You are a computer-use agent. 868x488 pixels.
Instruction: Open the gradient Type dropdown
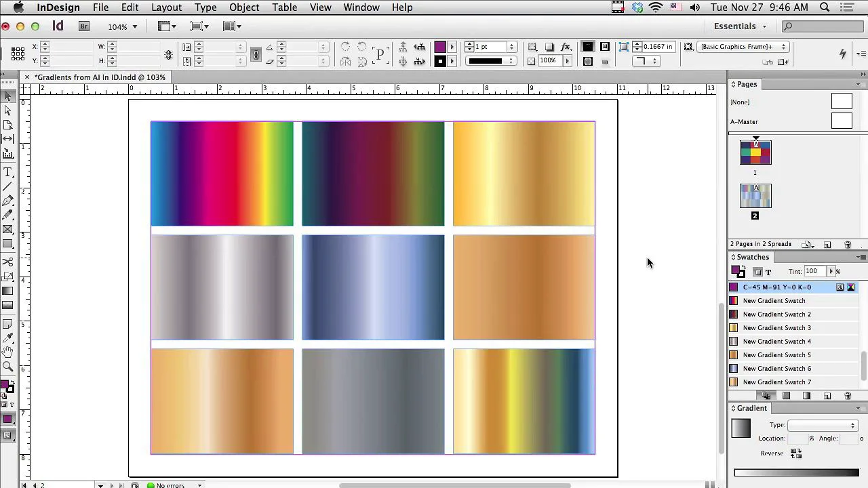(x=823, y=425)
